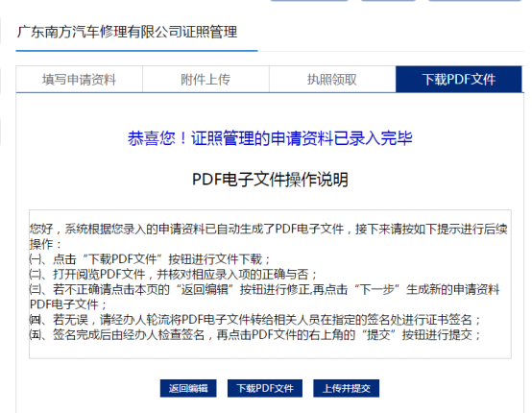Click the middle cut-off button at top edge
Screen dimensions: 532x413
point(389,1)
